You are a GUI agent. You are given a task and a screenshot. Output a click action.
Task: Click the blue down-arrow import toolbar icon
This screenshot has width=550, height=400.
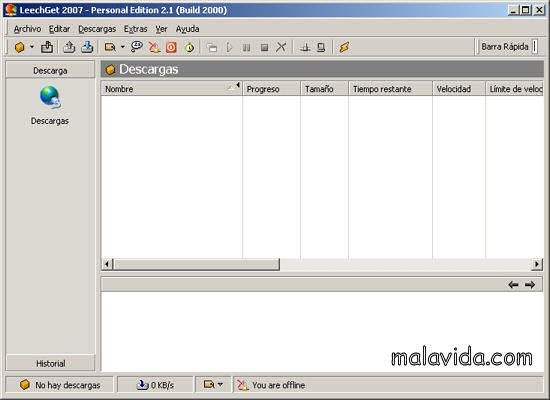pyautogui.click(x=87, y=47)
